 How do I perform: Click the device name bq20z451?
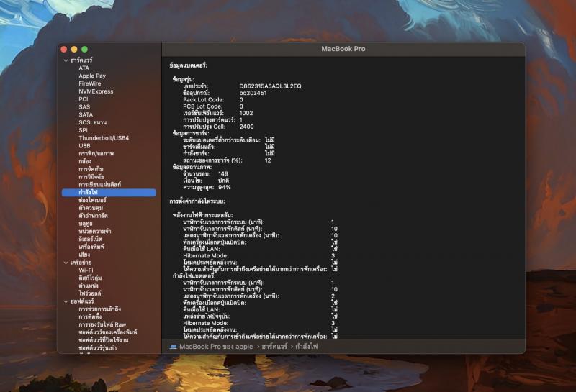[253, 93]
